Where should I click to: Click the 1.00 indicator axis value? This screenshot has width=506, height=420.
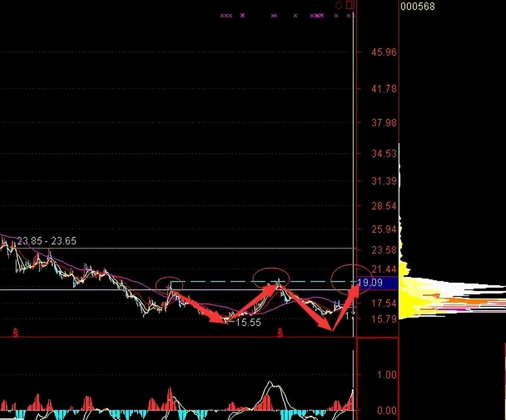coord(387,375)
